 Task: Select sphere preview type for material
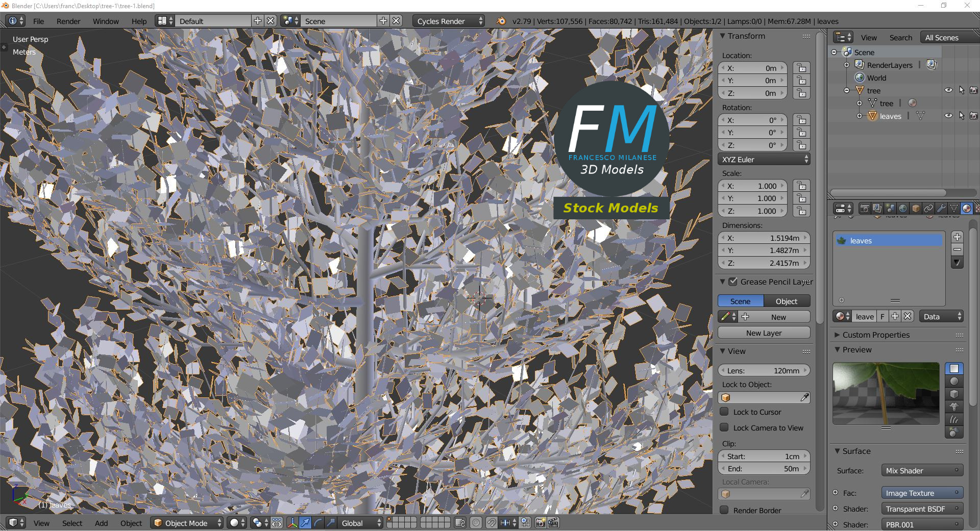954,382
